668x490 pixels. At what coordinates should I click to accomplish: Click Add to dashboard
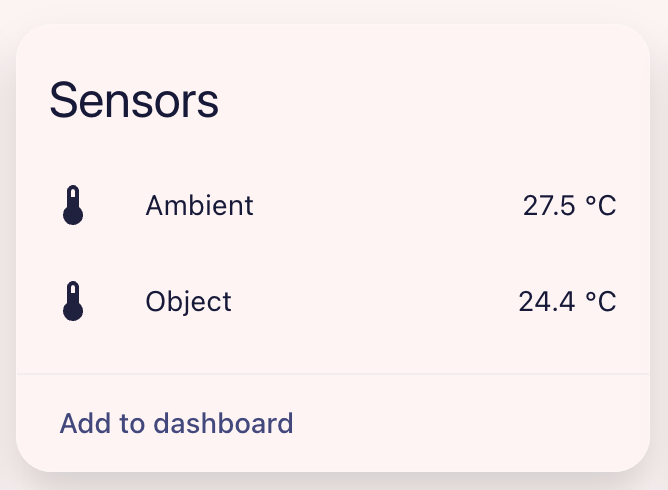tap(176, 423)
